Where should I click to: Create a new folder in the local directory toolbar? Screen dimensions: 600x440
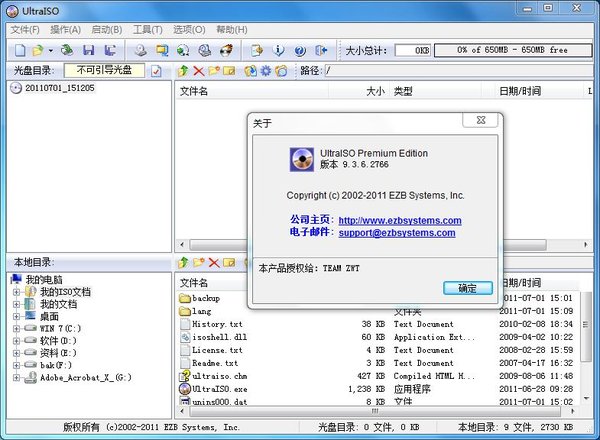click(199, 262)
